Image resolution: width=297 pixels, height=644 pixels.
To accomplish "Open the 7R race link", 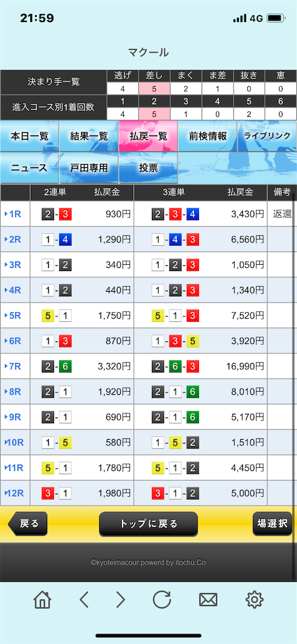I will tap(15, 367).
